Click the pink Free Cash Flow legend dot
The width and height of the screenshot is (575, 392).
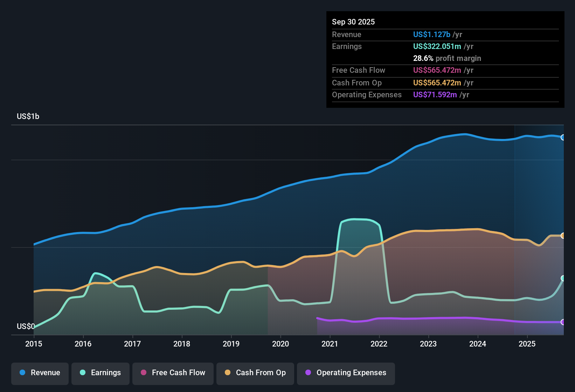coord(144,373)
